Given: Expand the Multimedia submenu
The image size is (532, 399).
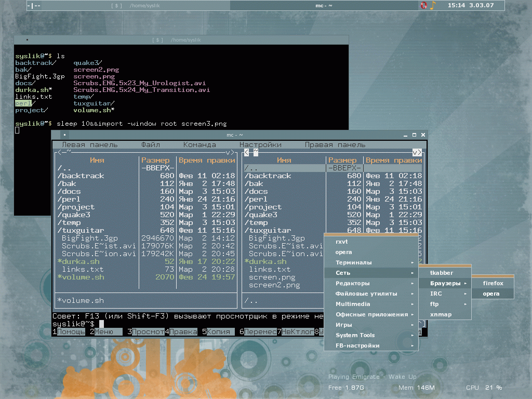Looking at the screenshot, I should tap(371, 304).
